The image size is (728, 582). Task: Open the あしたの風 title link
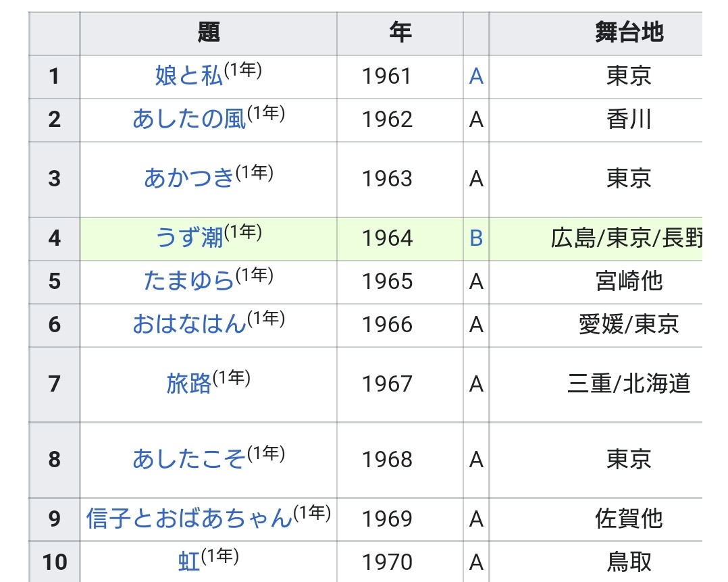pos(188,119)
